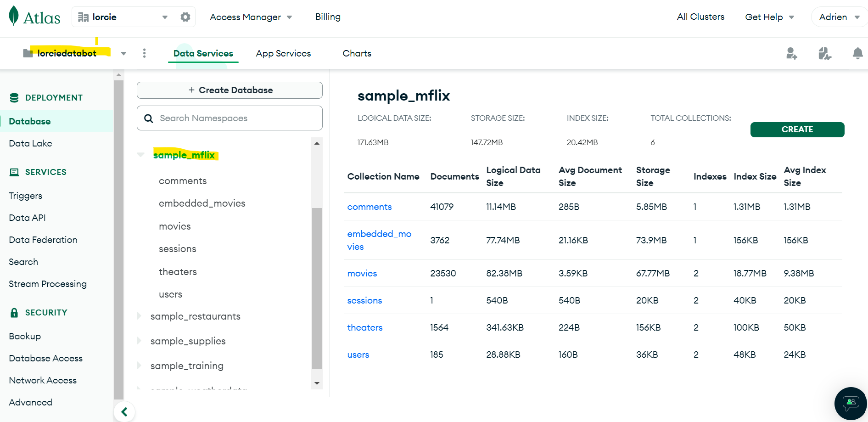Click the Create Database button
Screen dimensions: 868x422
point(230,90)
